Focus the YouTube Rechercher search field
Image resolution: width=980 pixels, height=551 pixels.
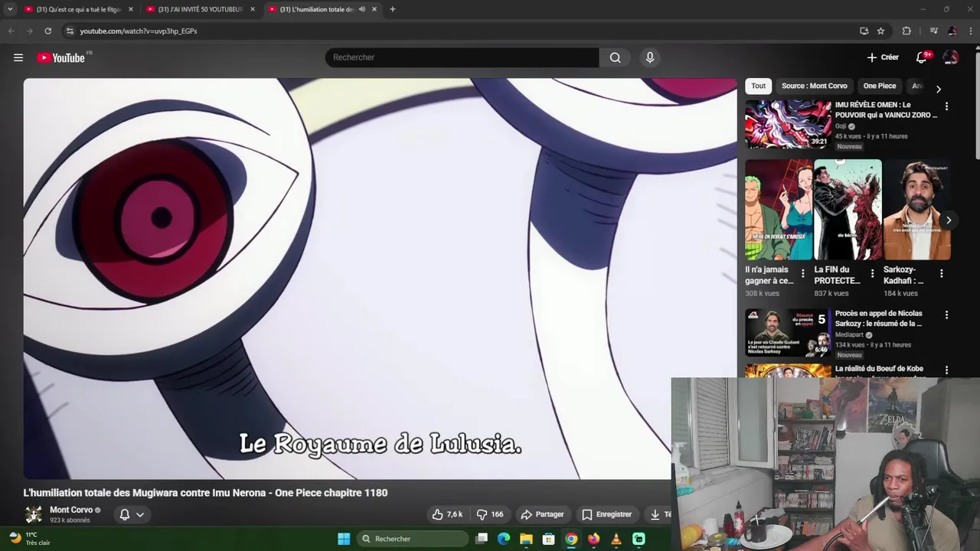[462, 57]
